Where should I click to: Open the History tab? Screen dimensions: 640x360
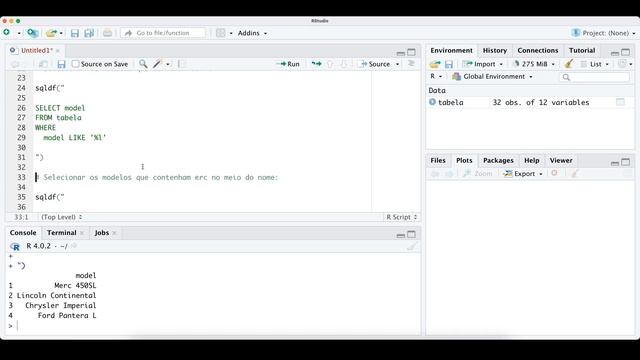[x=495, y=50]
